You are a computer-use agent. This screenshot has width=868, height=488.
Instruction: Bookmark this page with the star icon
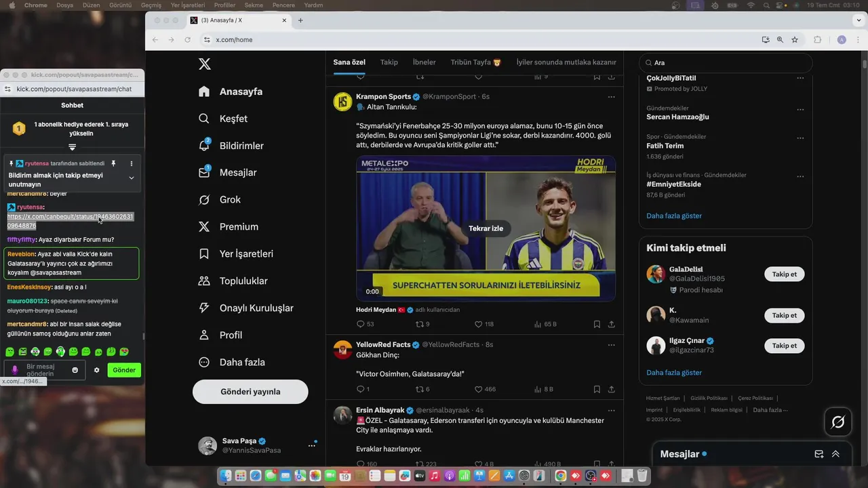pos(794,40)
